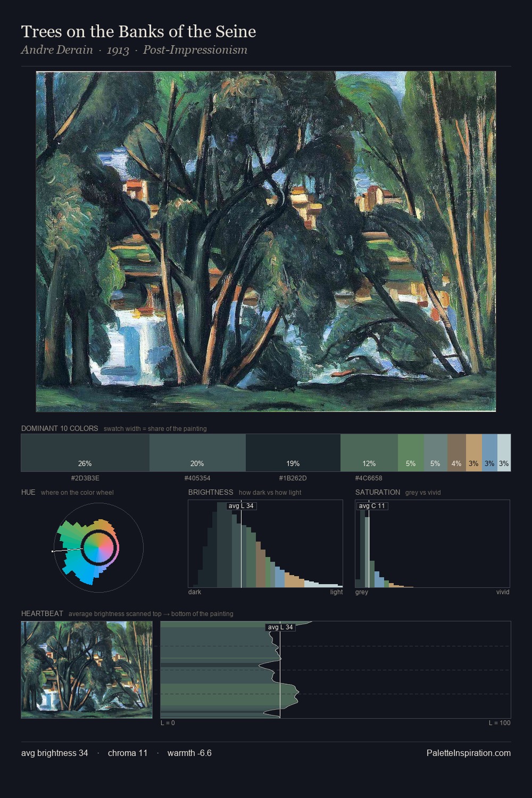This screenshot has height=798, width=532.
Task: Click the main Derain painting image
Action: [266, 242]
